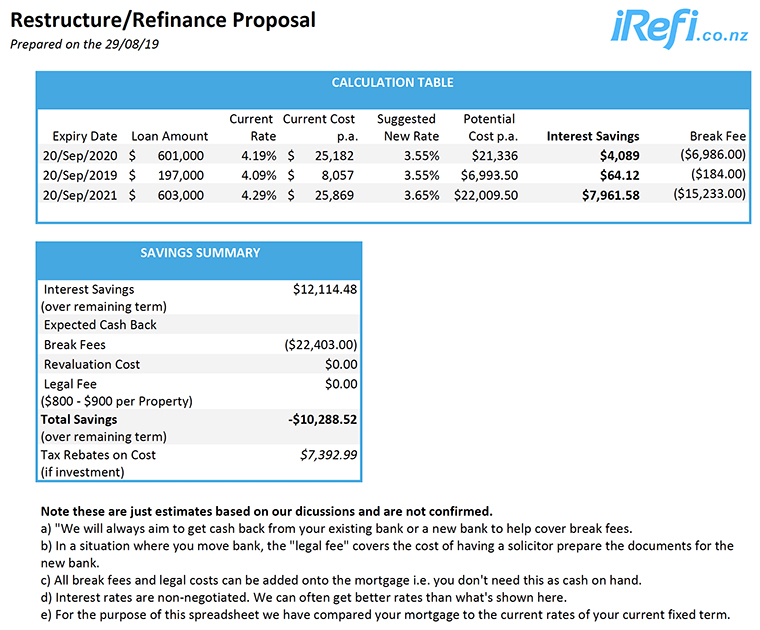Select the Break Fee column header

[717, 136]
